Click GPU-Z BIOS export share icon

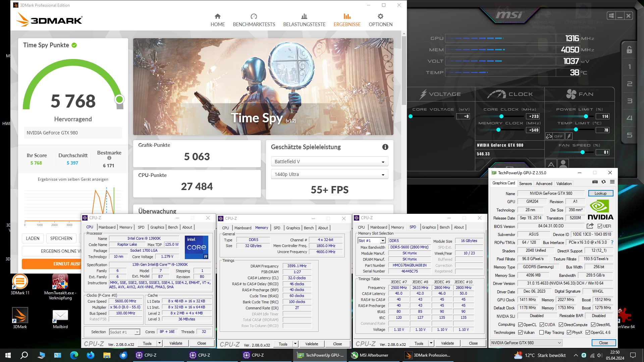pyautogui.click(x=590, y=226)
